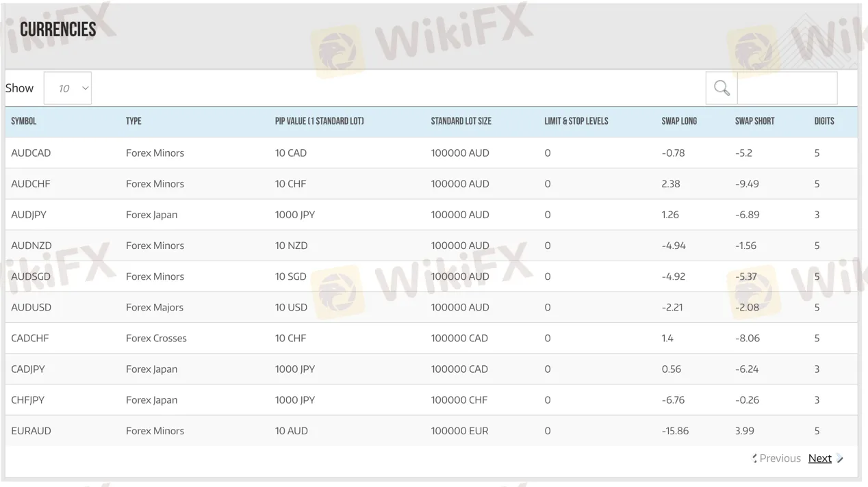Select the AUDUSD symbol cell

click(31, 307)
